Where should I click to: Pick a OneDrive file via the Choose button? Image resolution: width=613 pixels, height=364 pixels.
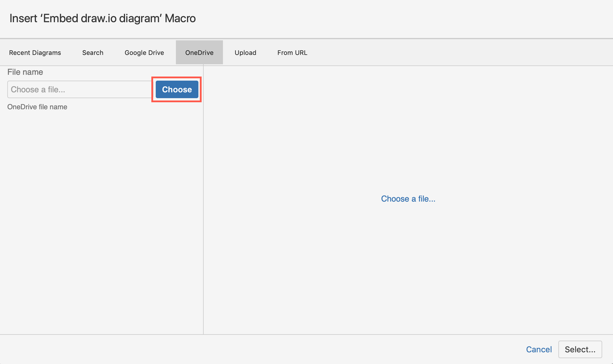(176, 89)
